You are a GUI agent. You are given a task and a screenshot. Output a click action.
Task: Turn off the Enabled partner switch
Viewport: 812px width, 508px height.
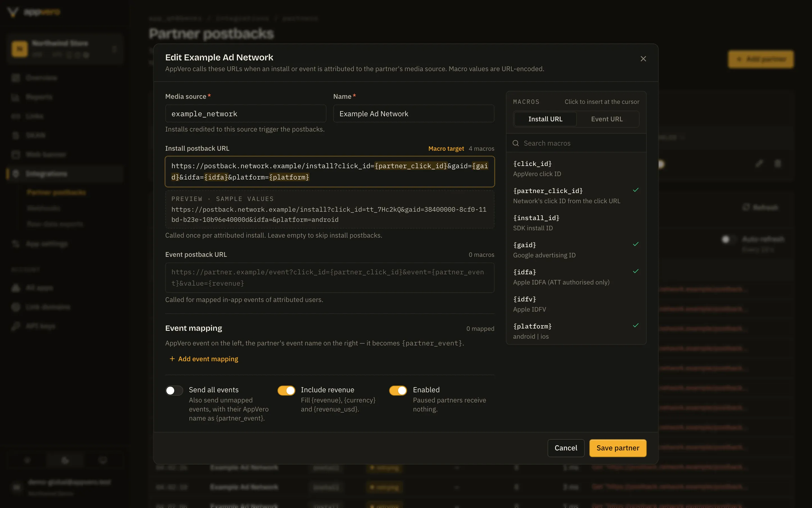(x=398, y=390)
